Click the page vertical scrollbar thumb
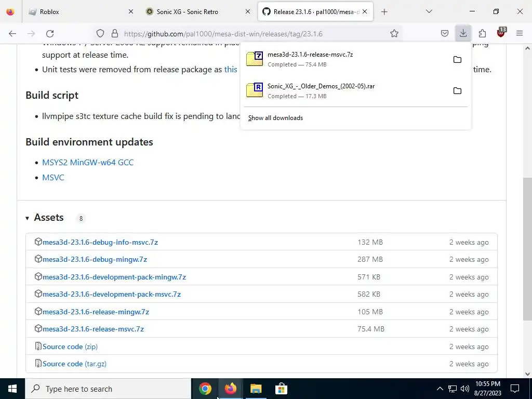The image size is (532, 399). [x=527, y=249]
